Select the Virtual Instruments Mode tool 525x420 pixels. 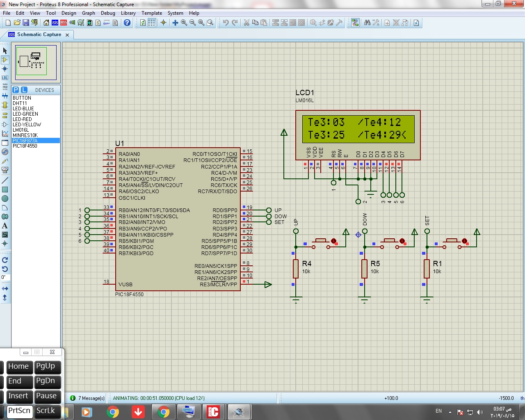tap(5, 170)
